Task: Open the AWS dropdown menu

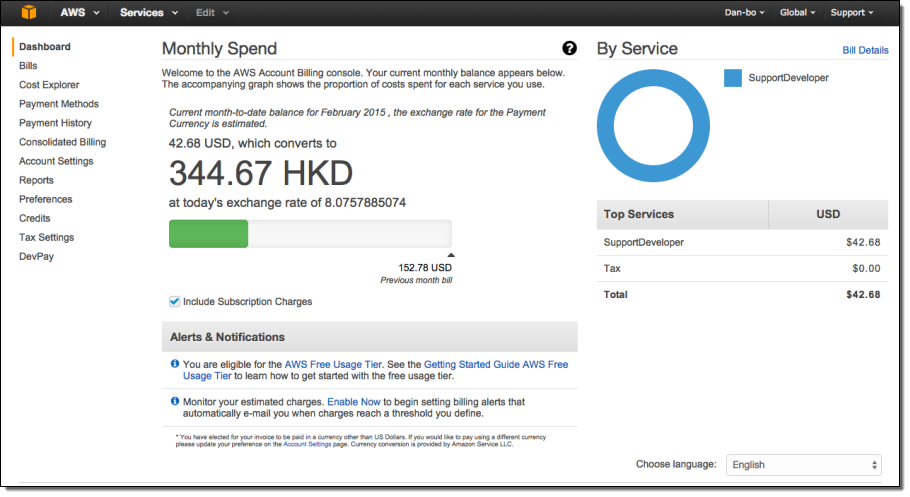Action: tap(80, 12)
